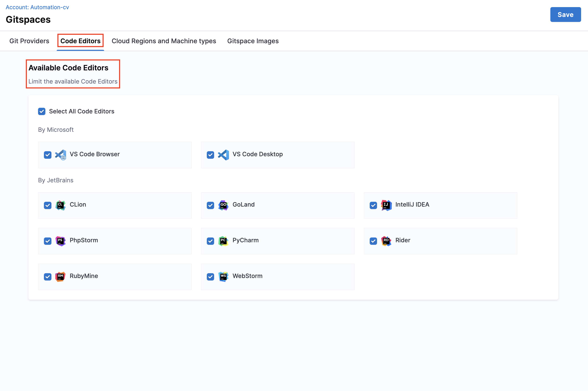Click the GoLand logo icon
The width and height of the screenshot is (588, 391).
[223, 205]
